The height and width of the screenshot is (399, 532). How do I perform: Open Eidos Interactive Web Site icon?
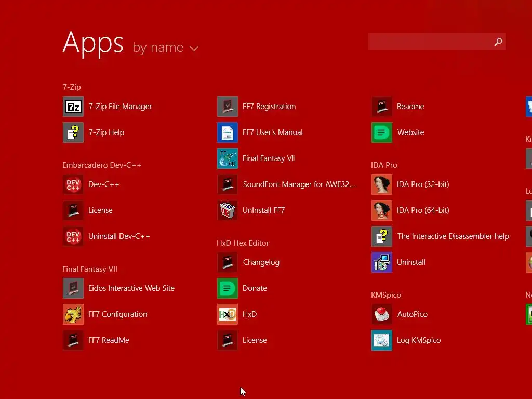point(73,288)
